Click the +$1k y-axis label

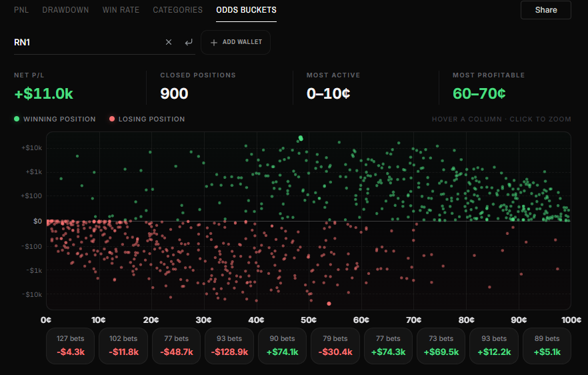[x=34, y=172]
